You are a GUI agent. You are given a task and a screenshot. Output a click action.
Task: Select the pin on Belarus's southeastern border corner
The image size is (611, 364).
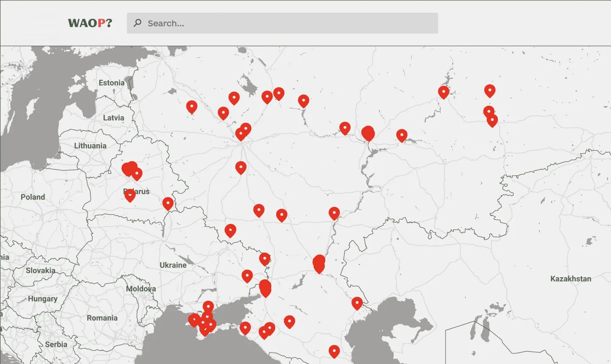click(x=168, y=204)
